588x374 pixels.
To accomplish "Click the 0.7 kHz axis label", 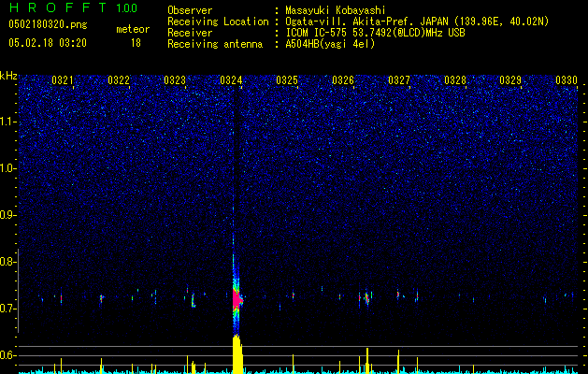I will (7, 309).
